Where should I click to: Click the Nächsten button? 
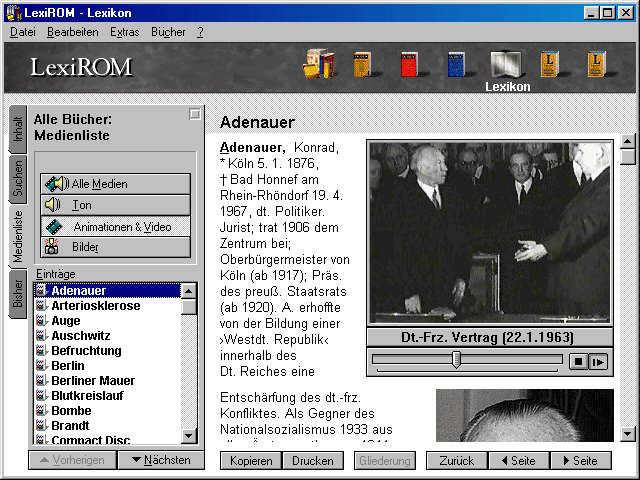tap(161, 460)
